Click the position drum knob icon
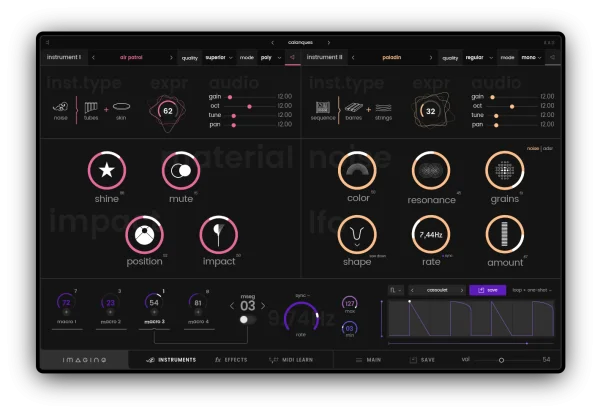Screen dimensions: 600x414 click(x=144, y=235)
